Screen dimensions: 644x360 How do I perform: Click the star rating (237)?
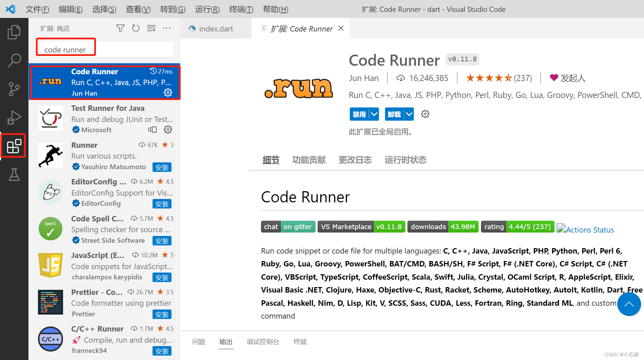(499, 78)
